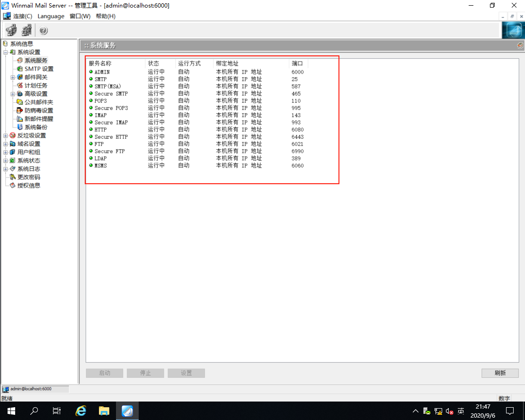Click the 启动 button
The image size is (525, 420).
click(105, 373)
